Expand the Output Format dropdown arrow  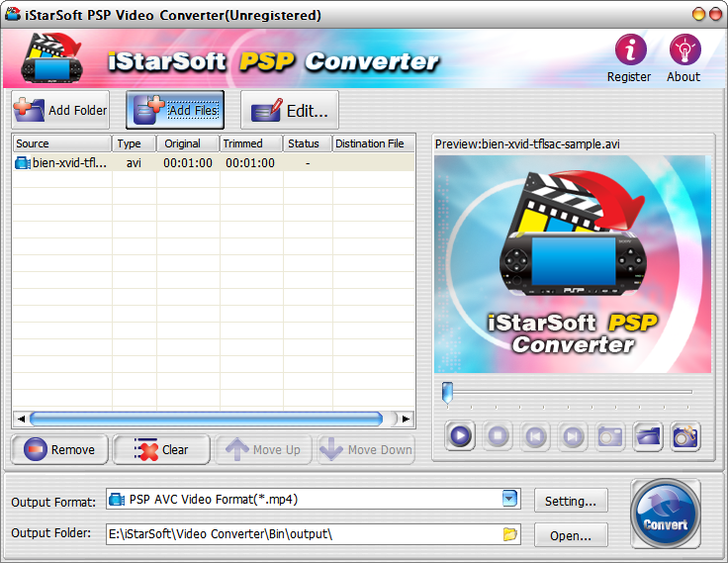[x=510, y=500]
